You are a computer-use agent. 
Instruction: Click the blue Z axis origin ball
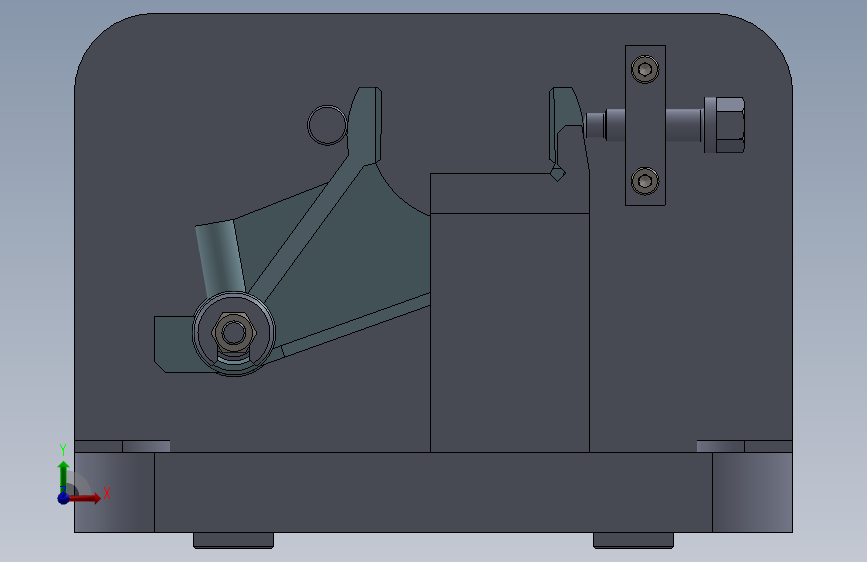point(64,498)
